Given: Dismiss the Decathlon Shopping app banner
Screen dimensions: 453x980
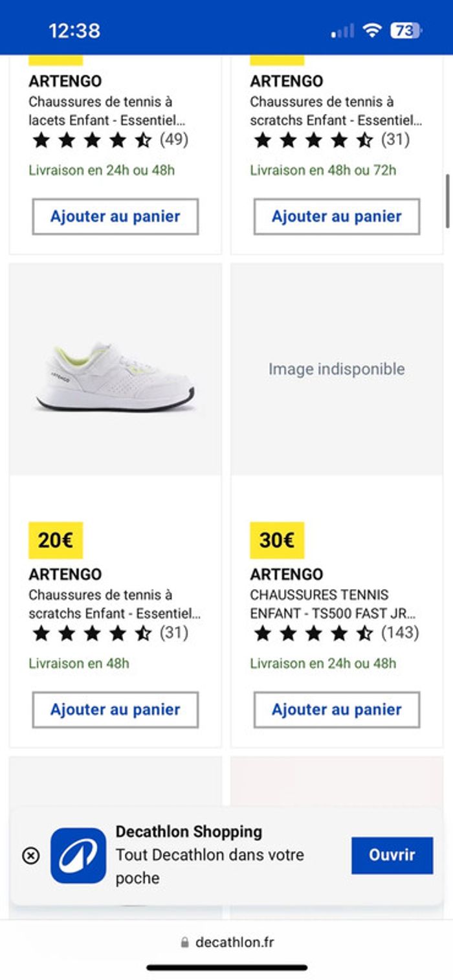Looking at the screenshot, I should point(30,856).
